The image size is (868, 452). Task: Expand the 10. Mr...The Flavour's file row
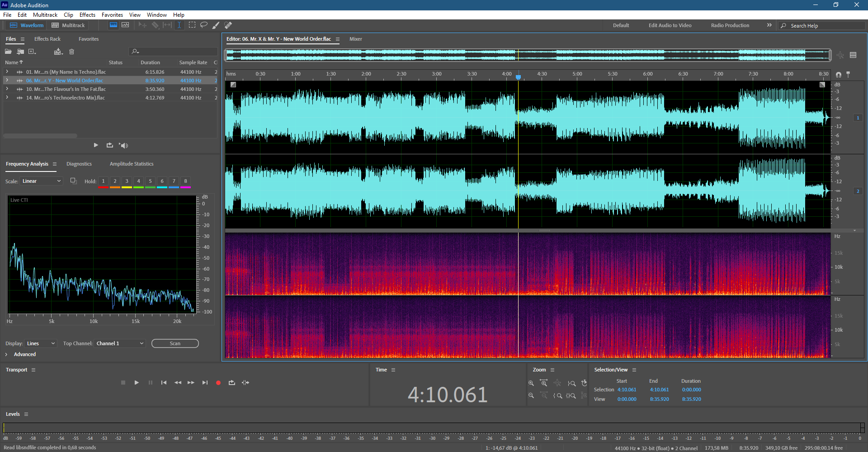(7, 89)
